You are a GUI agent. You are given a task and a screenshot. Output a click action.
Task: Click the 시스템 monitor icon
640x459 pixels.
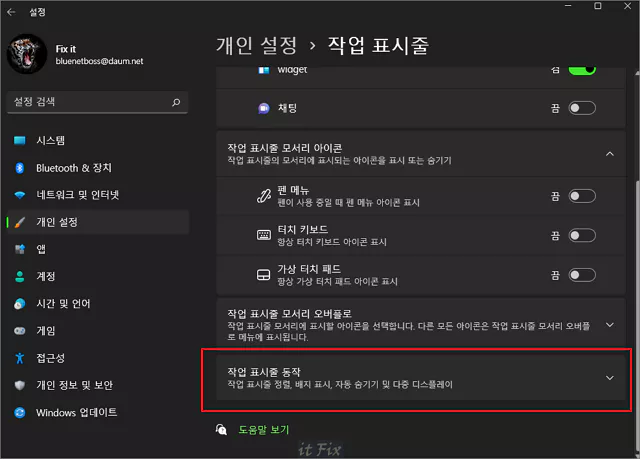(20, 141)
